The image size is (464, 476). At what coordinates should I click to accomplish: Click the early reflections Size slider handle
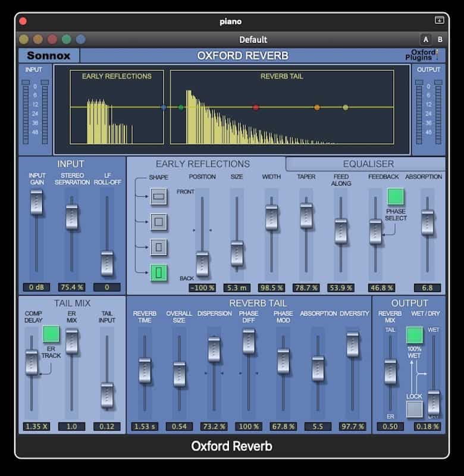point(237,253)
